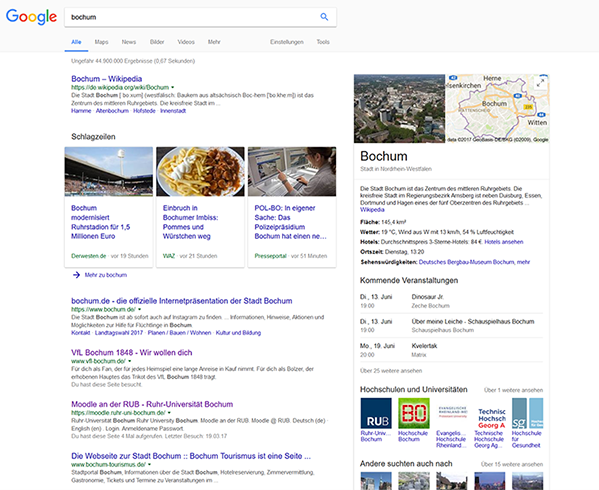Expand the dropdown arrow next to www.vfl-bochum.de URL
Image resolution: width=599 pixels, height=490 pixels.
(130, 361)
